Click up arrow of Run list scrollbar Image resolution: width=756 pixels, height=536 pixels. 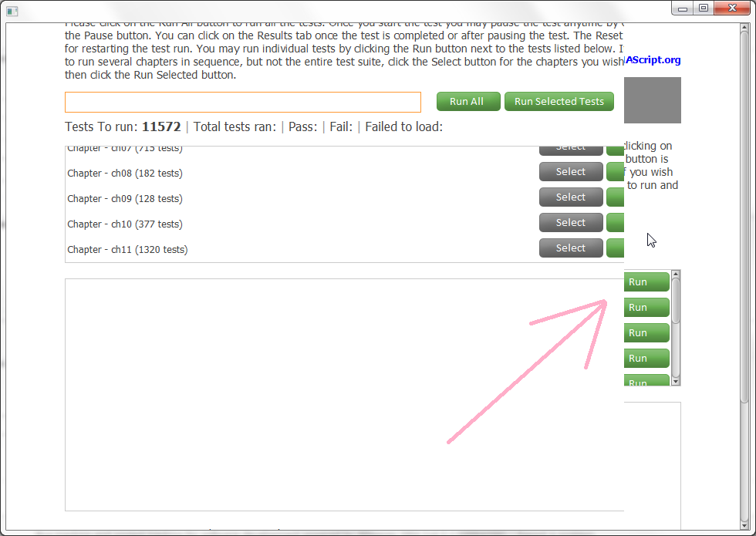click(x=676, y=274)
